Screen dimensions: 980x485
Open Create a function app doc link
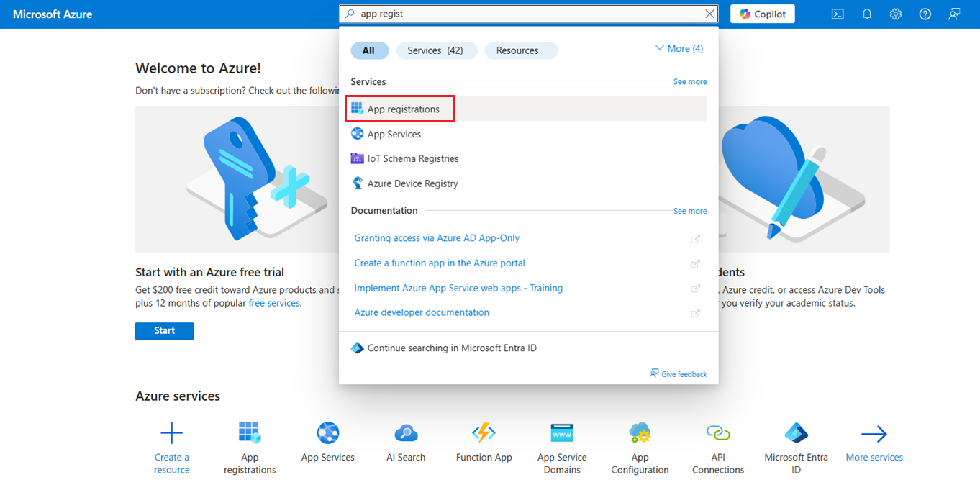pos(440,263)
